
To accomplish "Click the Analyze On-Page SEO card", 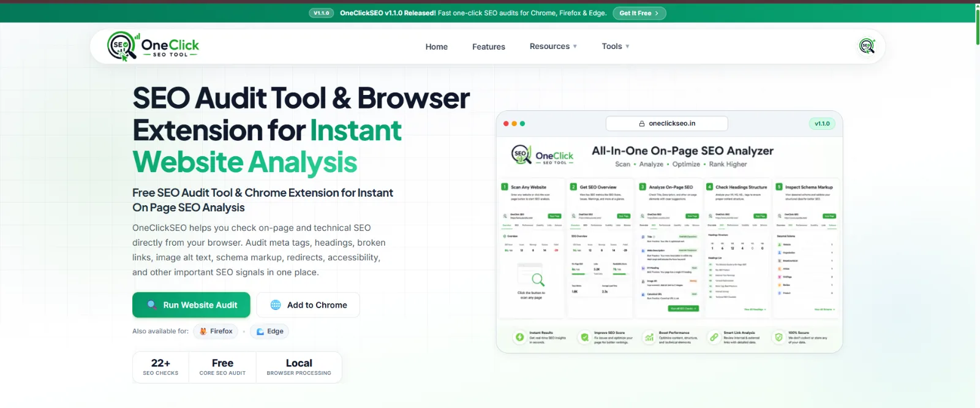I will click(x=669, y=249).
